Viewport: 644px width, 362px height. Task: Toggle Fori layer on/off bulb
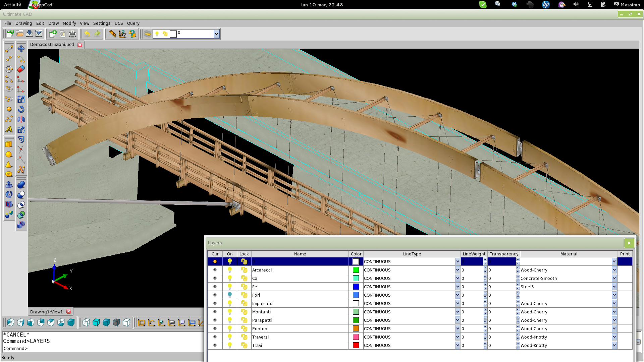230,295
